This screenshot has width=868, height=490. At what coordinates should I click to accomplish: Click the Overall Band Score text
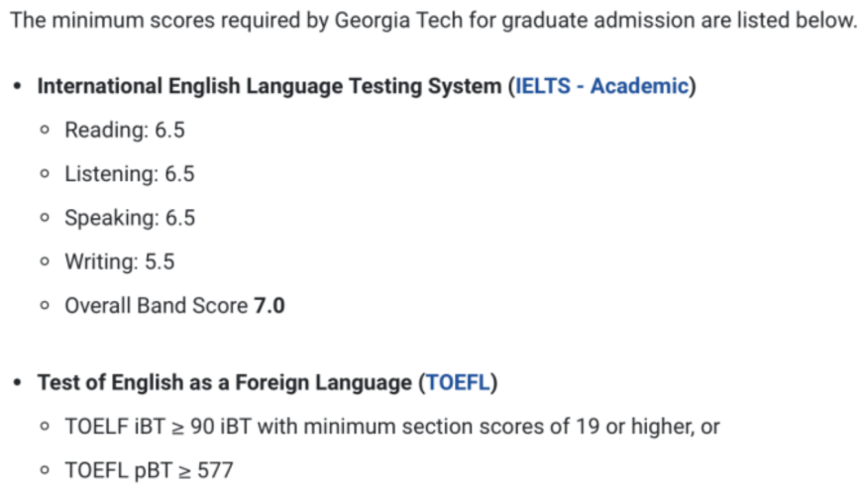[157, 305]
